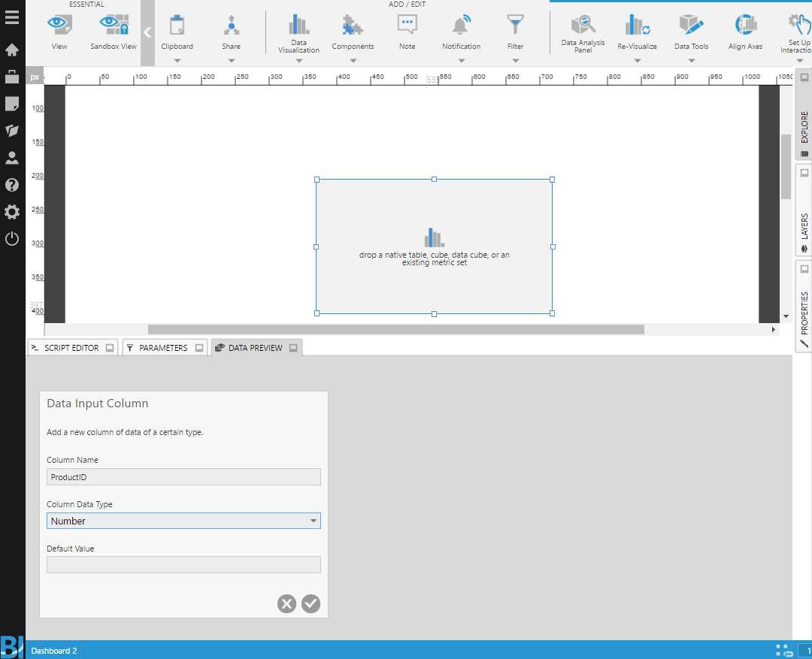
Task: Click the Default Value input field
Action: tap(183, 564)
